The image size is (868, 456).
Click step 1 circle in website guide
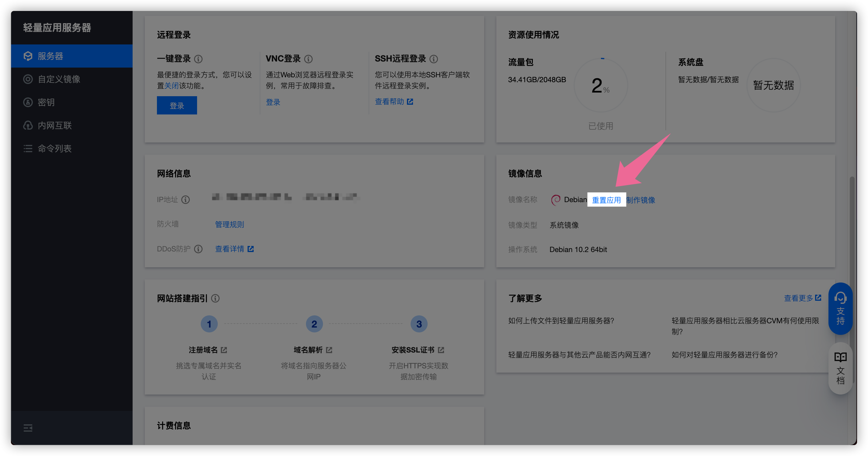[x=209, y=324]
